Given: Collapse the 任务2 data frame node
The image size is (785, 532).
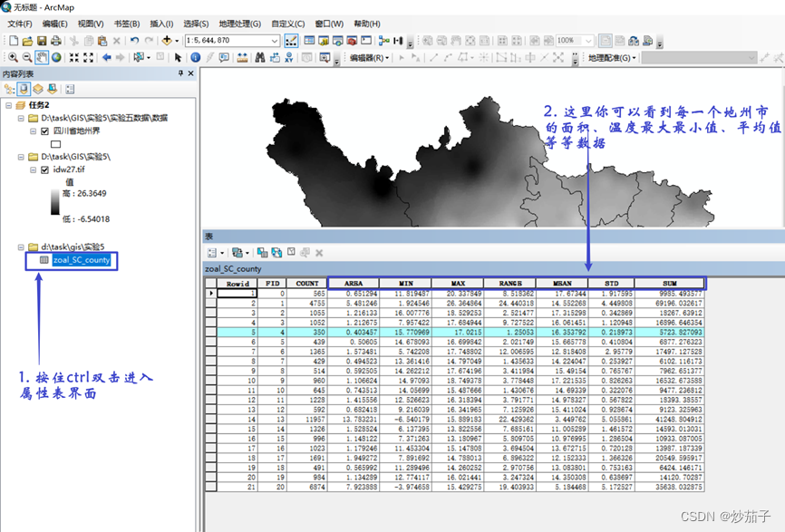Looking at the screenshot, I should [x=8, y=105].
